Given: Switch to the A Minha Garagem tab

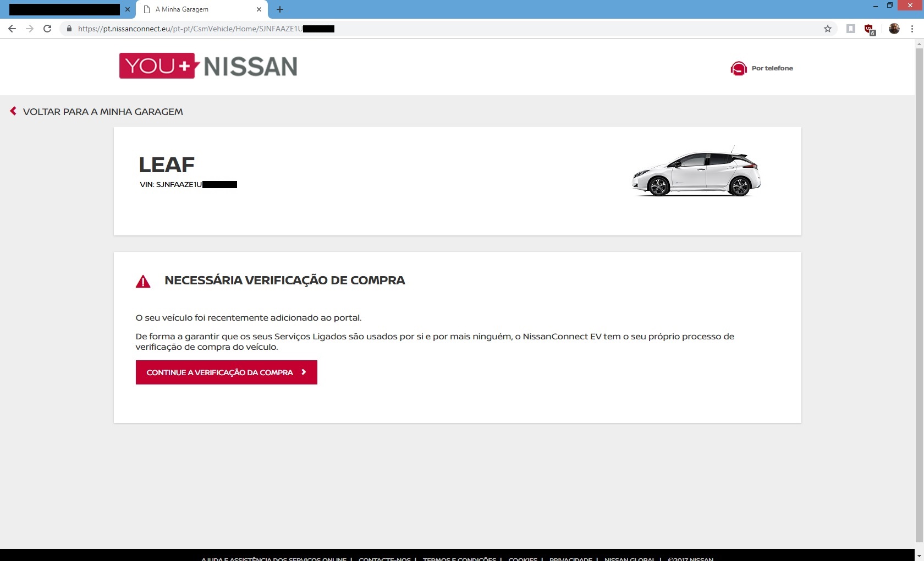Looking at the screenshot, I should point(202,9).
